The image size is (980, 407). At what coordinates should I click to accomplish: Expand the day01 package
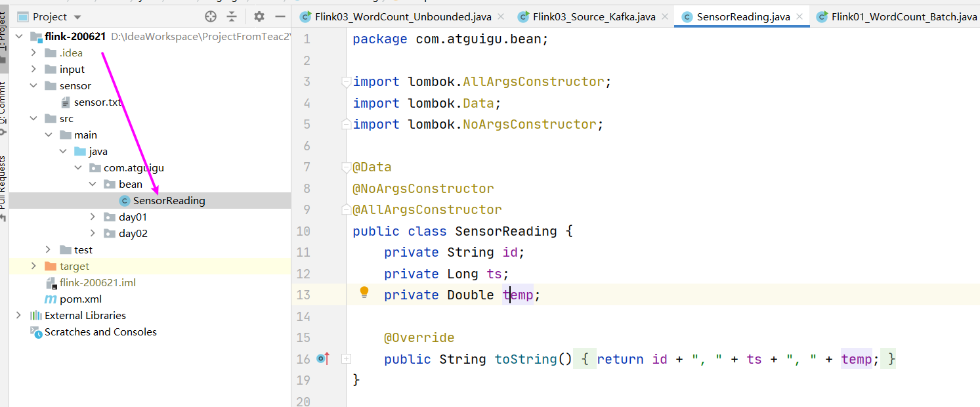click(x=93, y=217)
